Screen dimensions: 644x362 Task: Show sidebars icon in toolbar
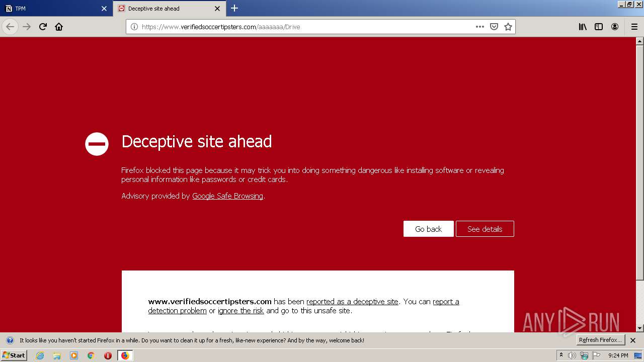[x=599, y=27]
